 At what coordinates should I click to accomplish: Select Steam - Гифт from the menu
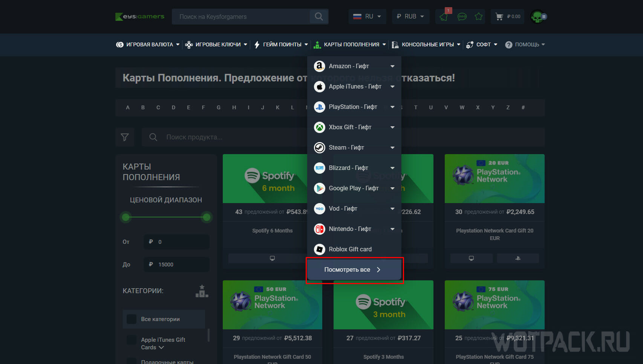point(346,148)
